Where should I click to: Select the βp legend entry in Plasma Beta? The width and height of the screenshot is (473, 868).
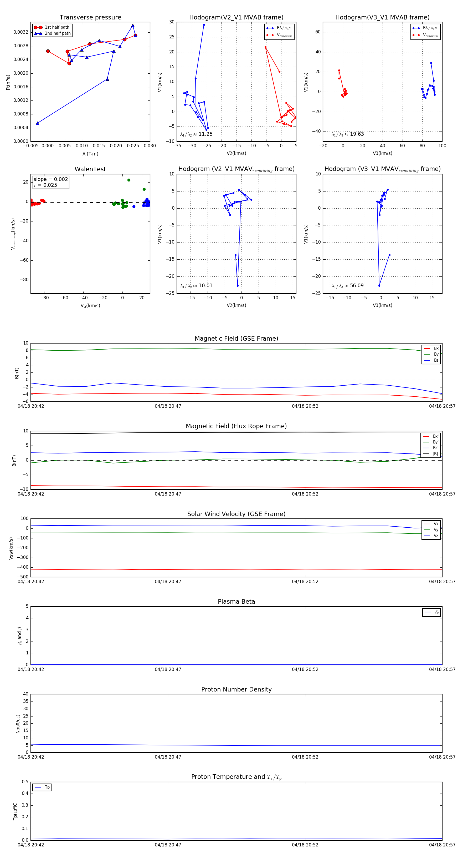point(431,612)
